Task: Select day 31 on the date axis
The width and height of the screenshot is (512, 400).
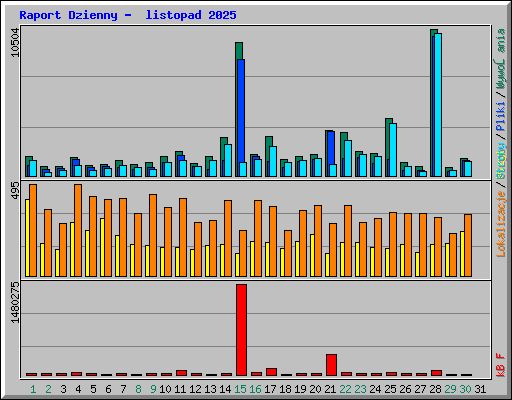Action: [x=480, y=389]
